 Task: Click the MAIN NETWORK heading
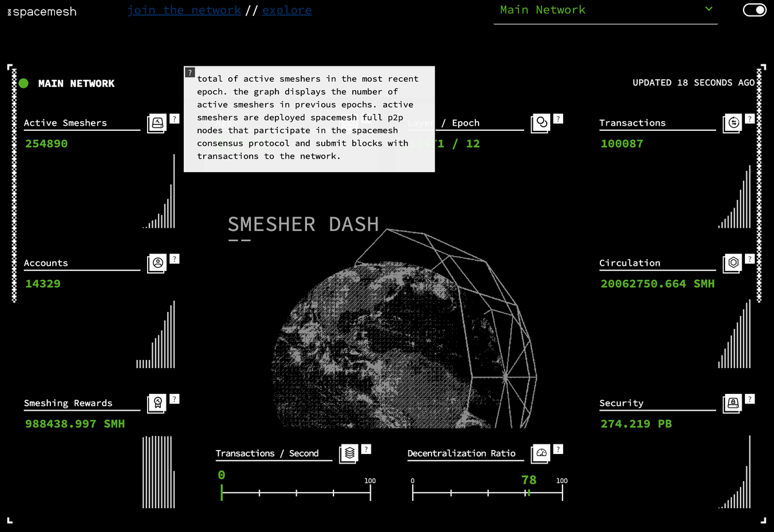[76, 83]
